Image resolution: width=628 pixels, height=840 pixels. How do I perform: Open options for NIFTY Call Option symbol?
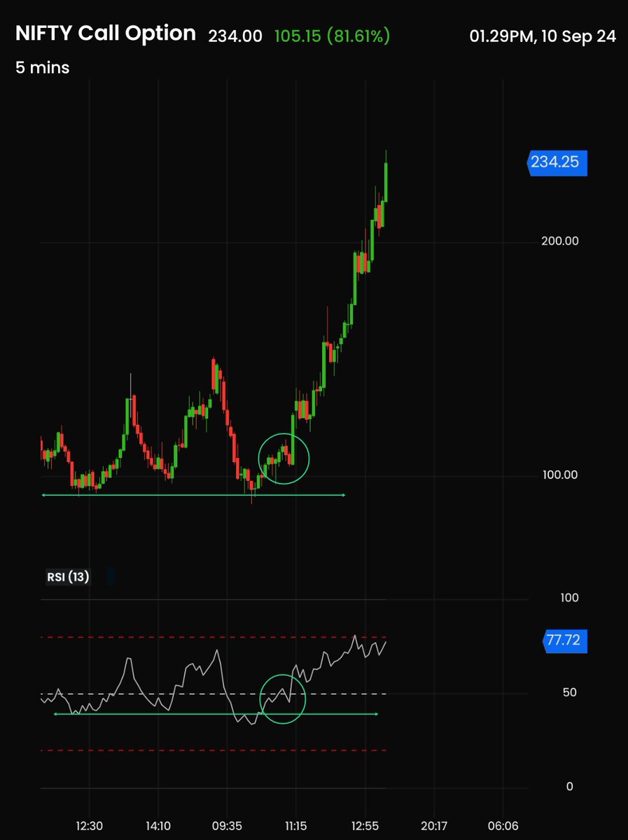(x=105, y=33)
